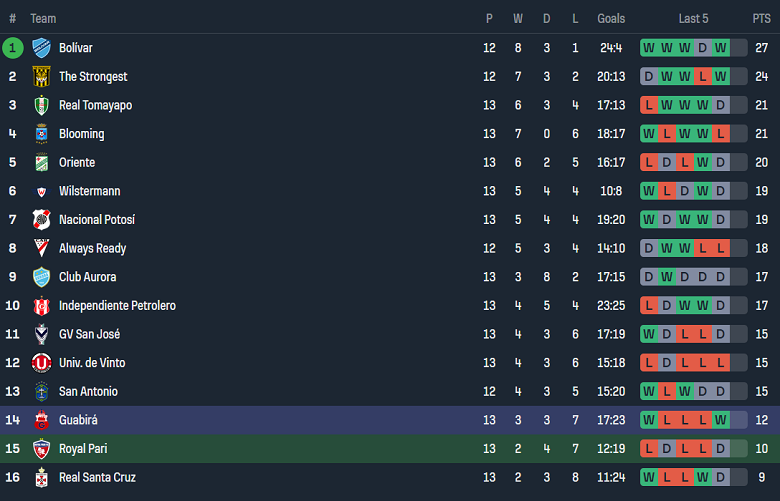
Task: Click the Nacional Potosí crest icon
Action: pyautogui.click(x=41, y=220)
